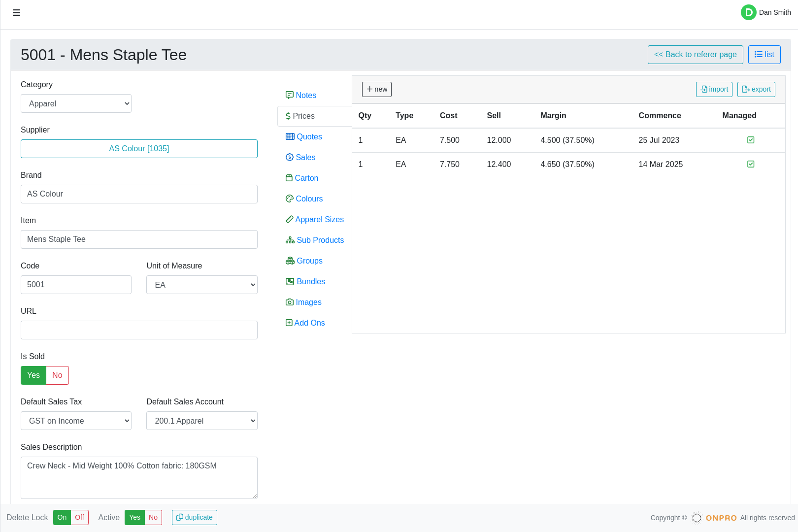Set Is Sold to Yes

pyautogui.click(x=33, y=375)
